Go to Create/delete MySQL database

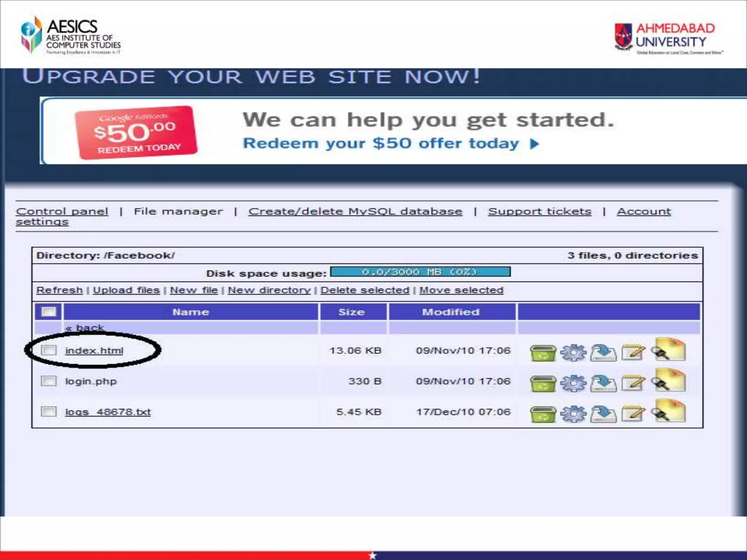pos(355,211)
